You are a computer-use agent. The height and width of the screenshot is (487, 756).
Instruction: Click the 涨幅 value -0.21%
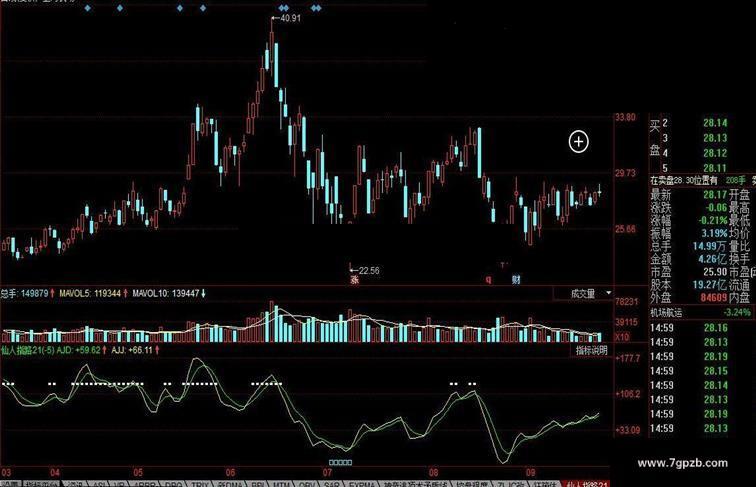[714, 221]
